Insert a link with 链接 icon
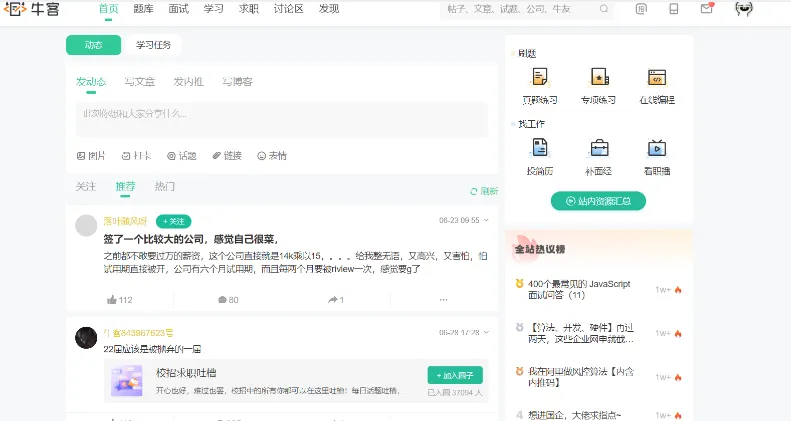791x421 pixels. point(227,156)
